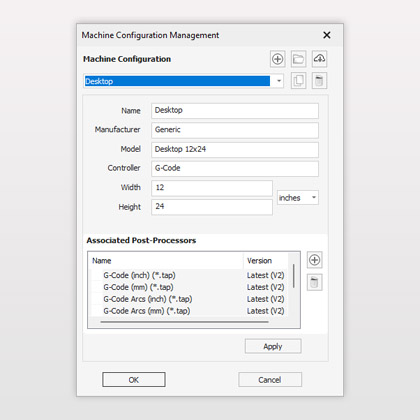
Task: Select G-Code Arcs (mm) (*.tap) row
Action: 189,311
